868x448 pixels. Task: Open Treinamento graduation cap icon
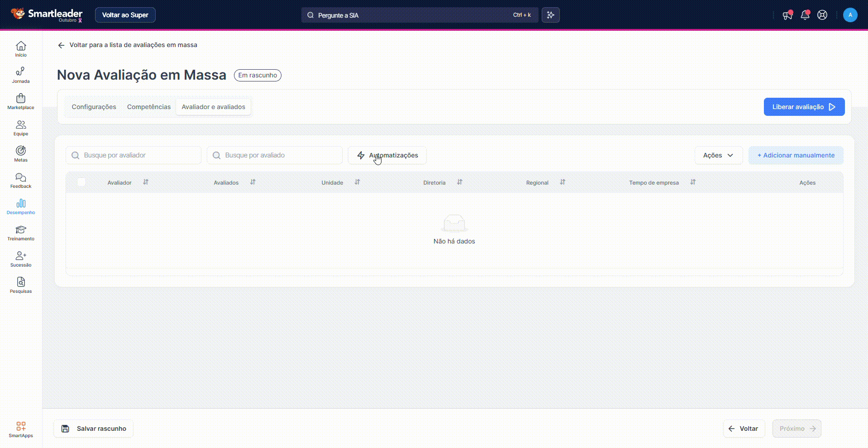pos(20,232)
